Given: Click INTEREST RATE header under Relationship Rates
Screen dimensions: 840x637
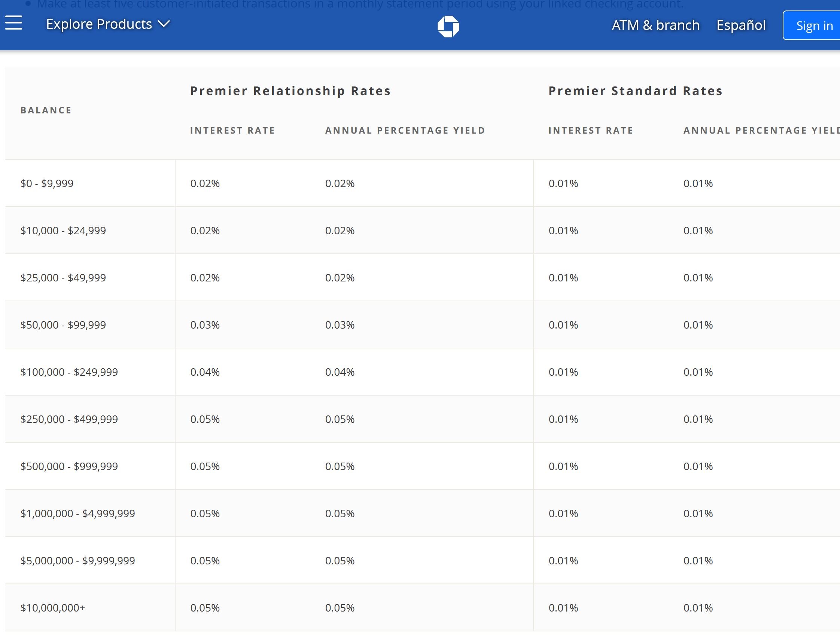Looking at the screenshot, I should [232, 130].
